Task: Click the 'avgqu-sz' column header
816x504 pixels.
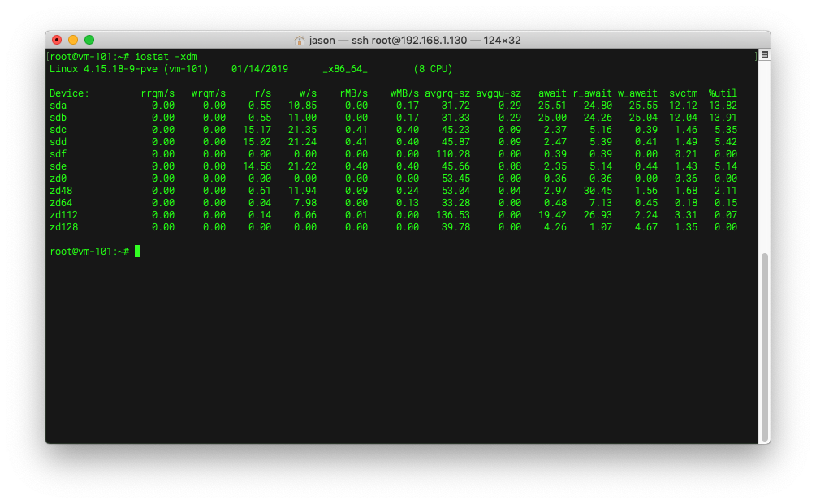Action: [499, 93]
